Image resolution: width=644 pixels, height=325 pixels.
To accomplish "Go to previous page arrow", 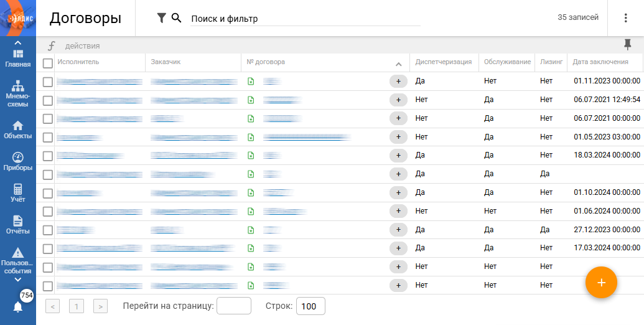I will coord(52,306).
